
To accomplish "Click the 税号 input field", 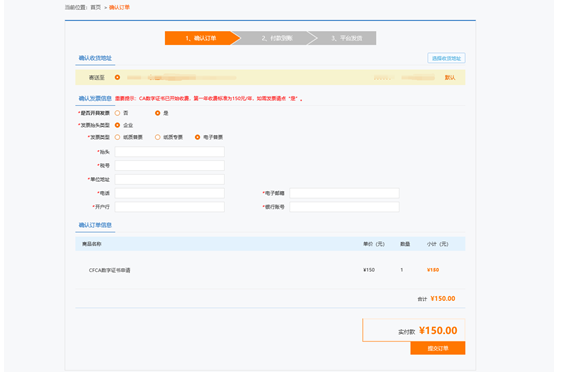I will tap(170, 165).
